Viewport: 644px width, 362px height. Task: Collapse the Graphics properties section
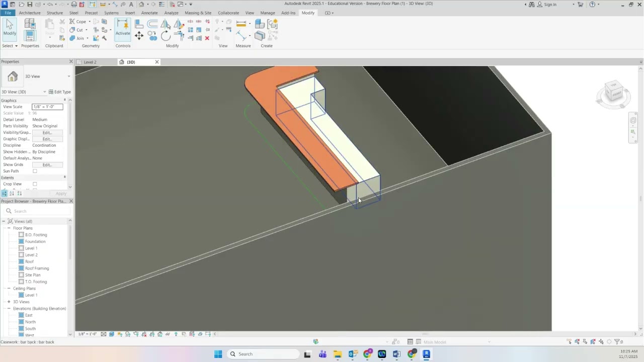pos(64,100)
